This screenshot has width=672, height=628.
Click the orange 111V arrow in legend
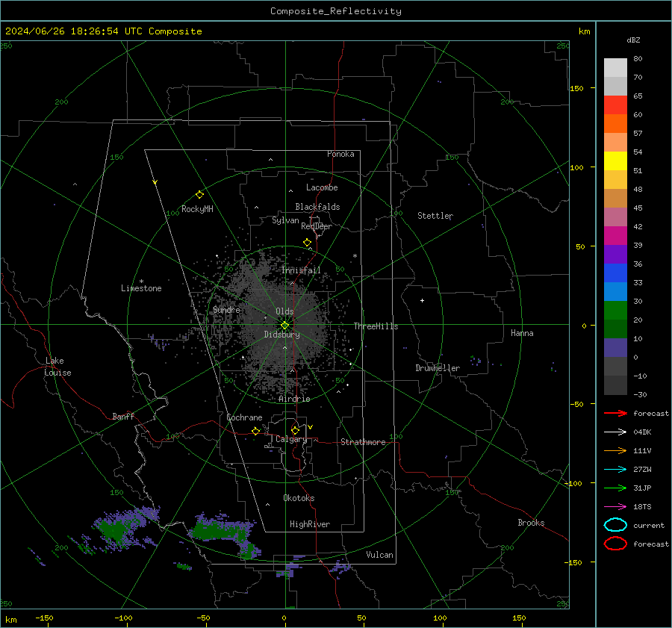coord(615,450)
